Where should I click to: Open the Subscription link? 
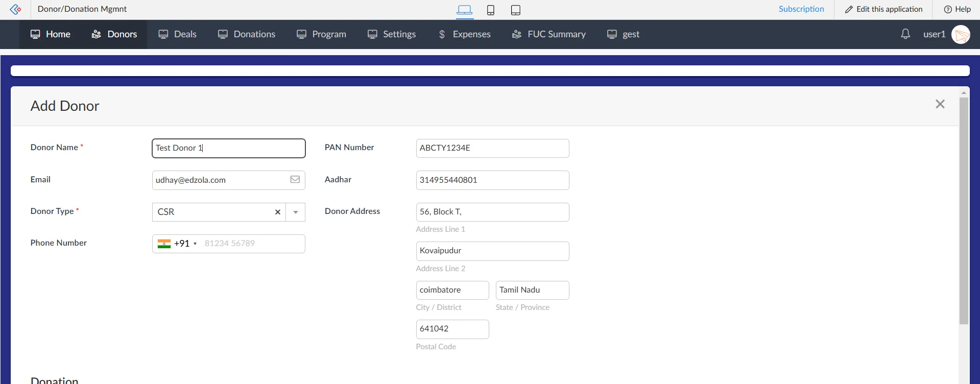801,9
